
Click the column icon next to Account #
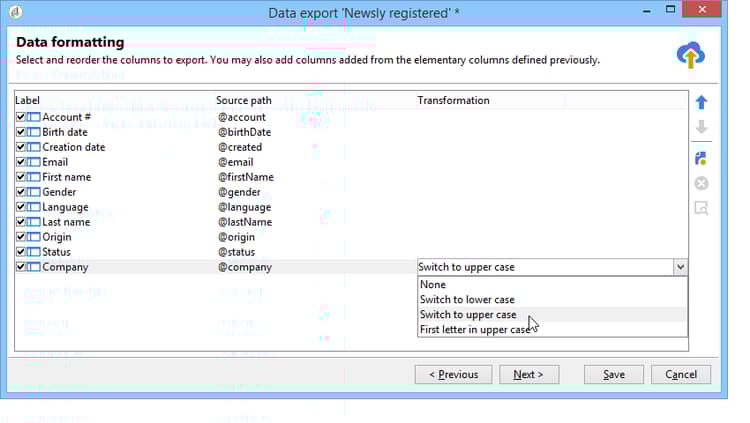coord(33,117)
